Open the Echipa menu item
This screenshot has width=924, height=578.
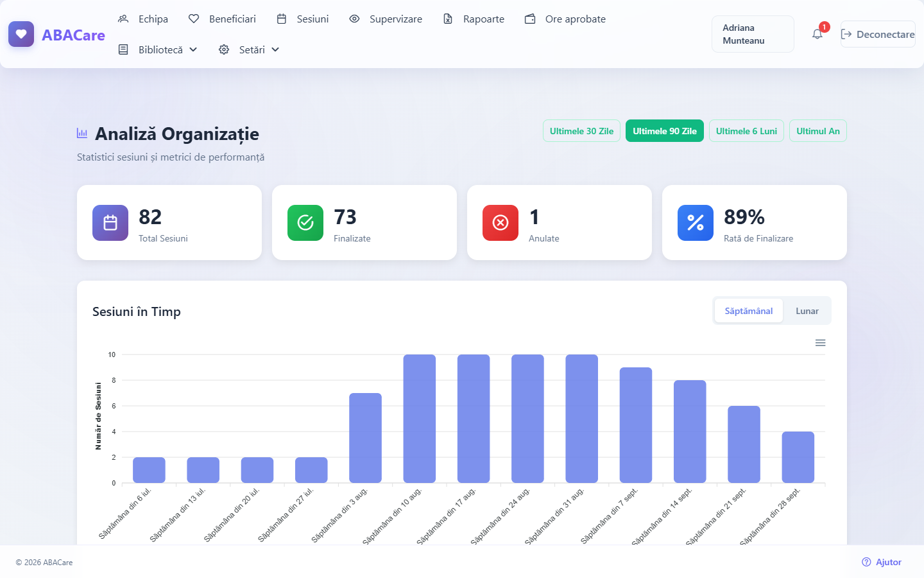click(143, 19)
